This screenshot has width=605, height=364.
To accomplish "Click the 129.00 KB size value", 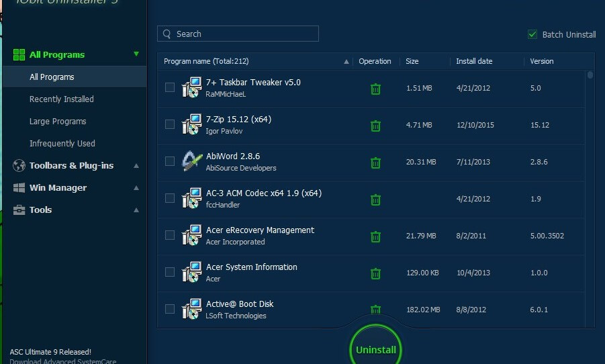I will pyautogui.click(x=422, y=273).
